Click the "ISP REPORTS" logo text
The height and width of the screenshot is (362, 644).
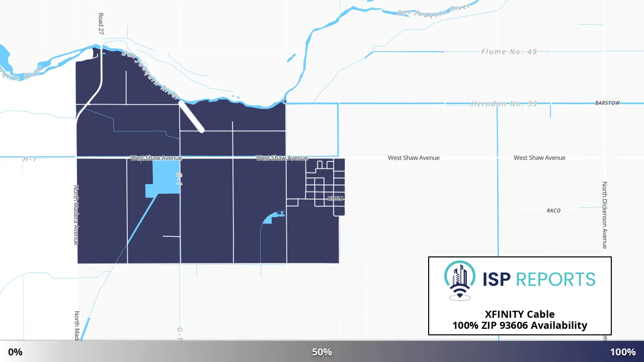(538, 279)
